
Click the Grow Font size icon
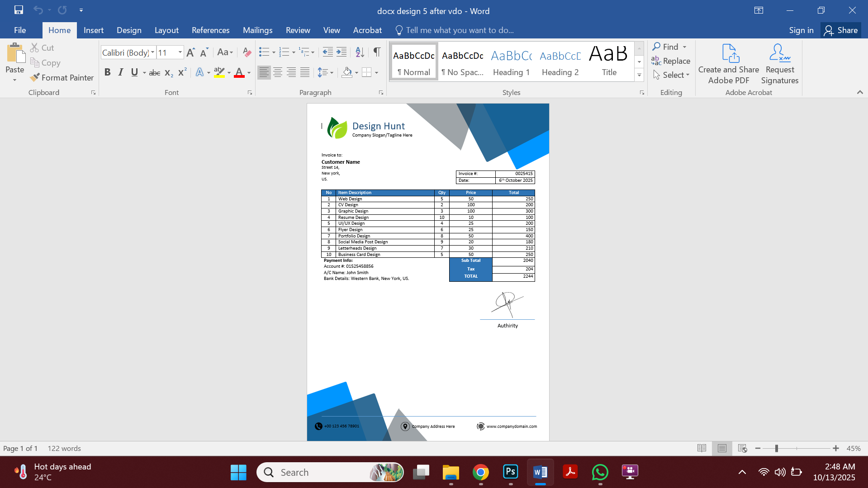(190, 52)
